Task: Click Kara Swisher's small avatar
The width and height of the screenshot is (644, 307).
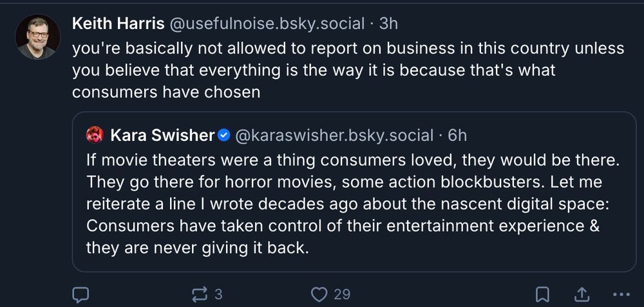Action: [x=95, y=135]
